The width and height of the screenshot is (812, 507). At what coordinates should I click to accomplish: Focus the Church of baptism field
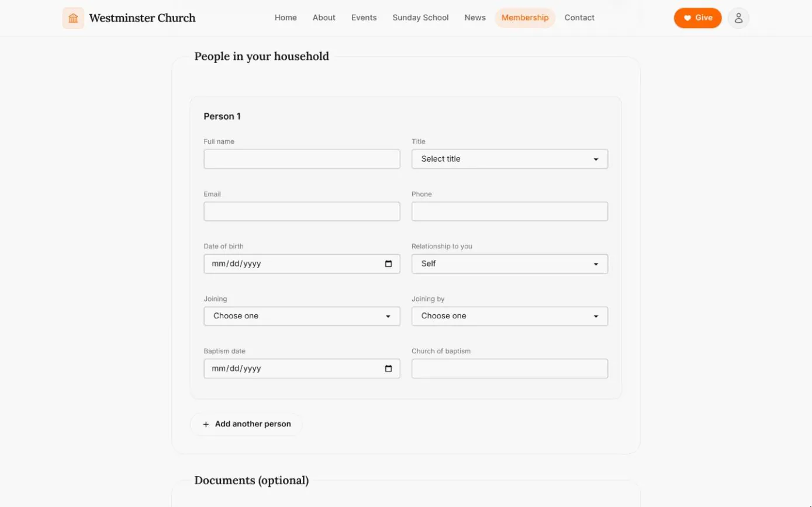coord(510,369)
